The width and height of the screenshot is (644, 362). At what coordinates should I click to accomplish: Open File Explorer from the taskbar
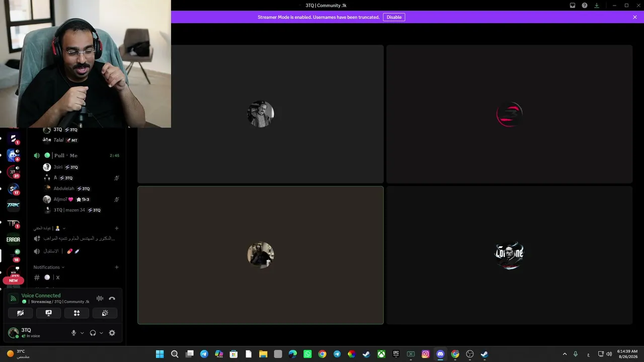click(263, 354)
